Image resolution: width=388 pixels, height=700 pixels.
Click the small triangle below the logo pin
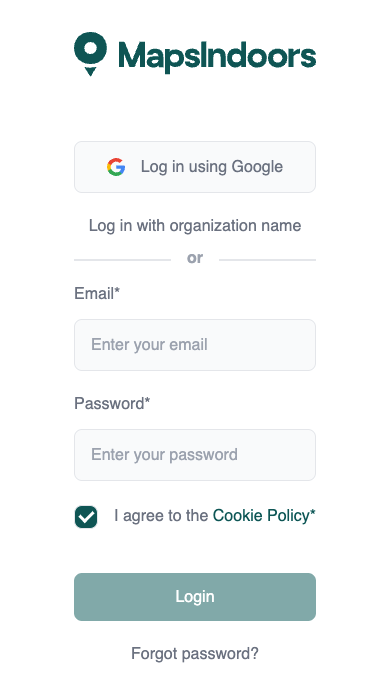[90, 71]
